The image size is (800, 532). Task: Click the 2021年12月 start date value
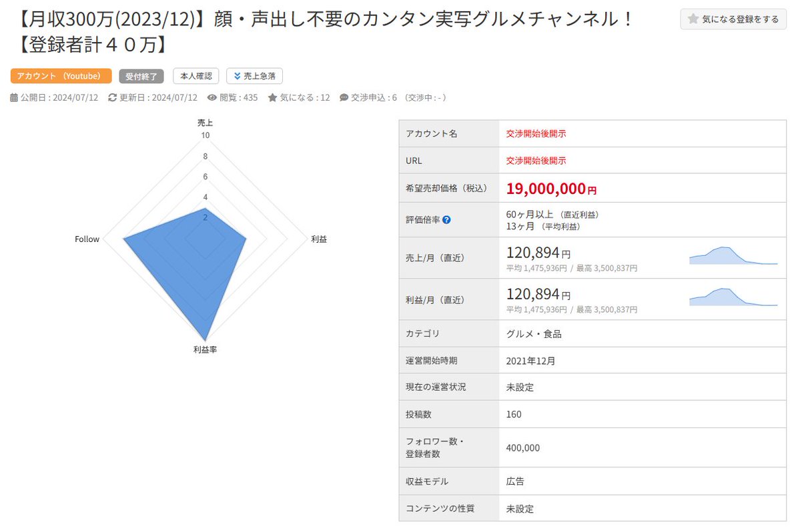[x=530, y=361]
